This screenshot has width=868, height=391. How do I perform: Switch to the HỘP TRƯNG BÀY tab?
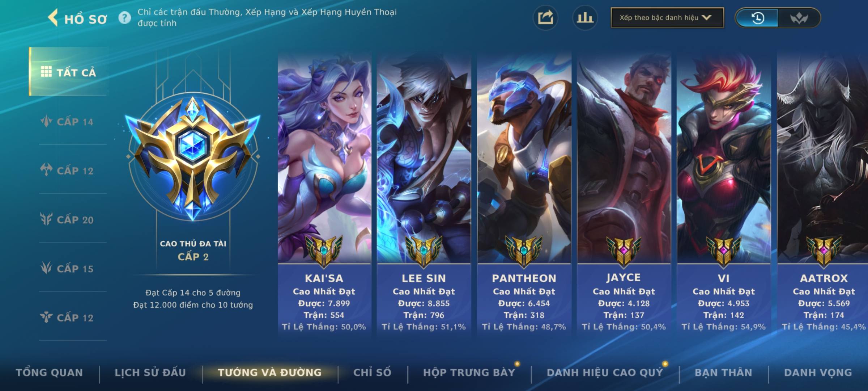pyautogui.click(x=469, y=373)
